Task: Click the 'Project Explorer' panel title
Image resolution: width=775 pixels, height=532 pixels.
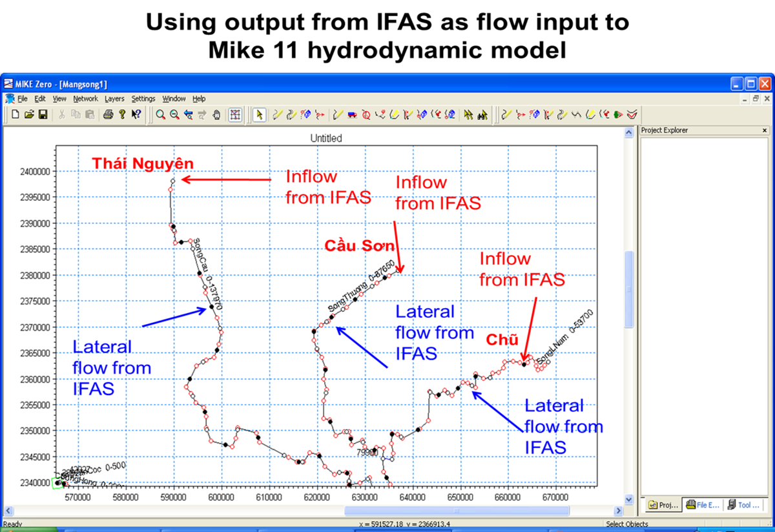Action: click(x=665, y=130)
